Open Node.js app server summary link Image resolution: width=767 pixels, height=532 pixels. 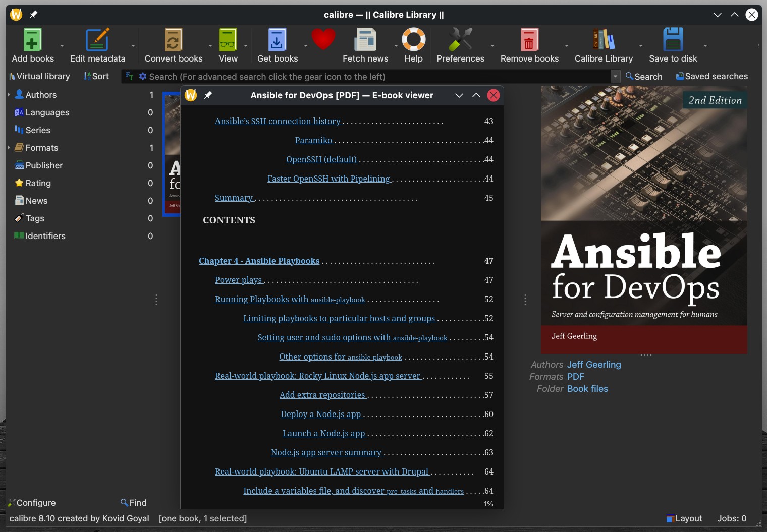pos(326,452)
